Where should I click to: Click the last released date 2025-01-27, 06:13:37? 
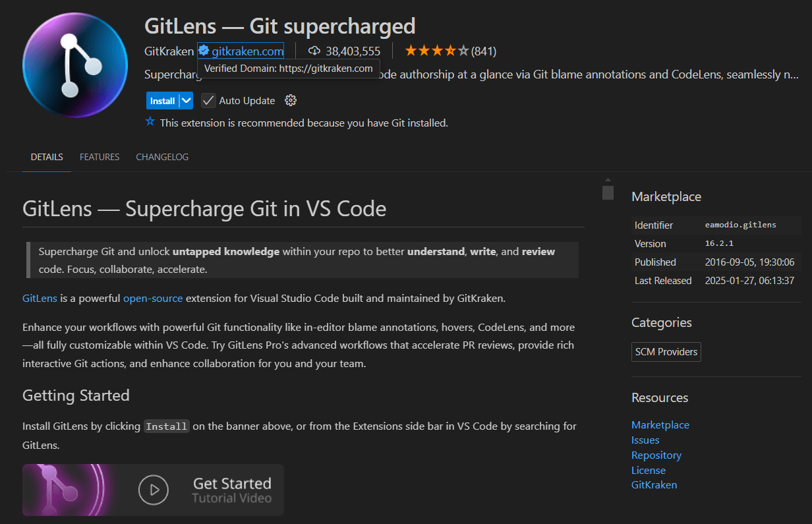[x=749, y=280]
